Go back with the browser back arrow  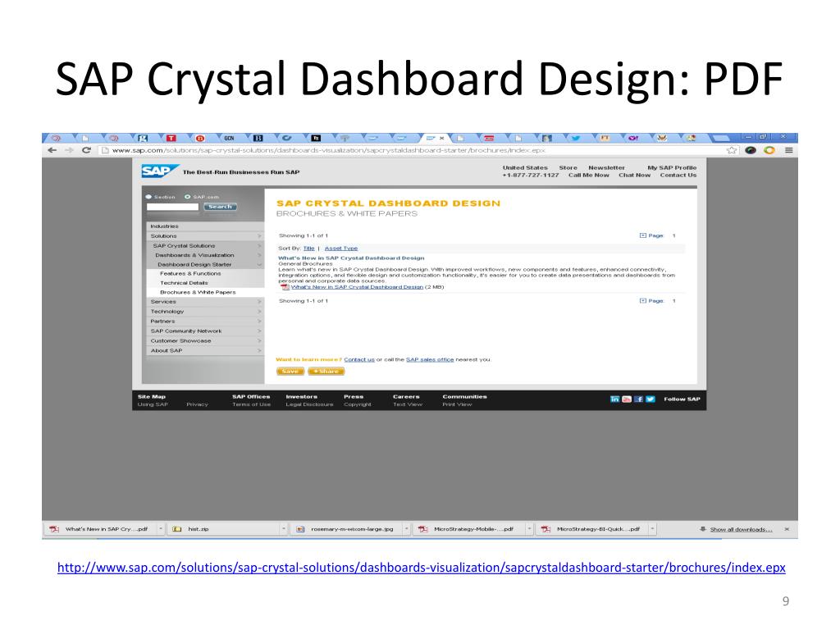(x=52, y=151)
